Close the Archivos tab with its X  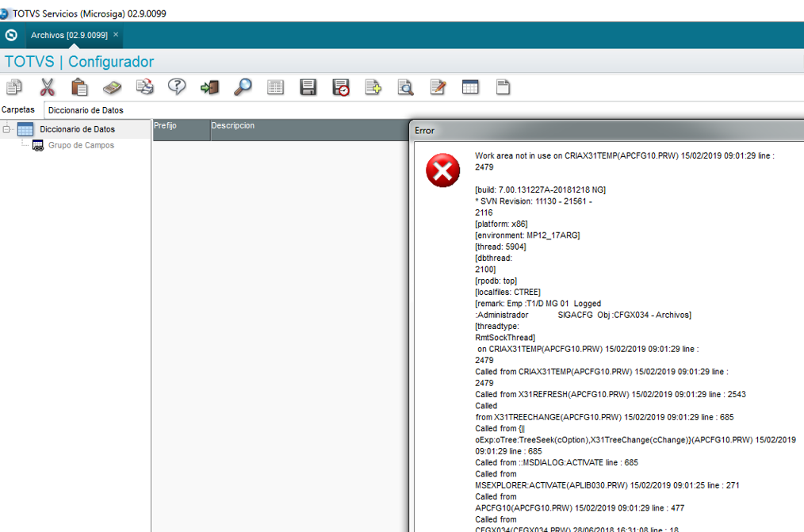116,34
